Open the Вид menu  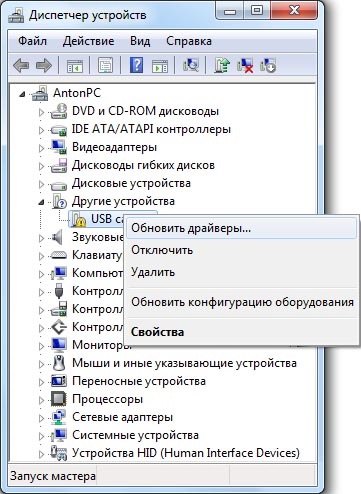pos(140,41)
